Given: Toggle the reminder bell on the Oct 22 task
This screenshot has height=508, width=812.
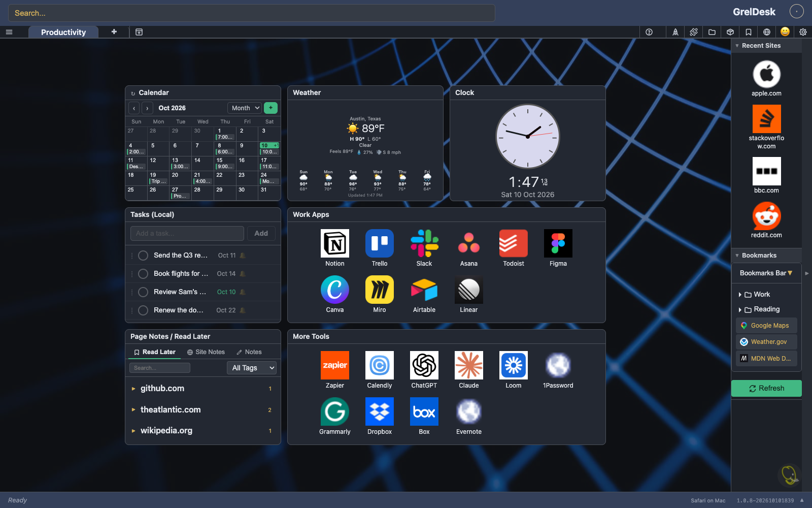Looking at the screenshot, I should click(243, 310).
